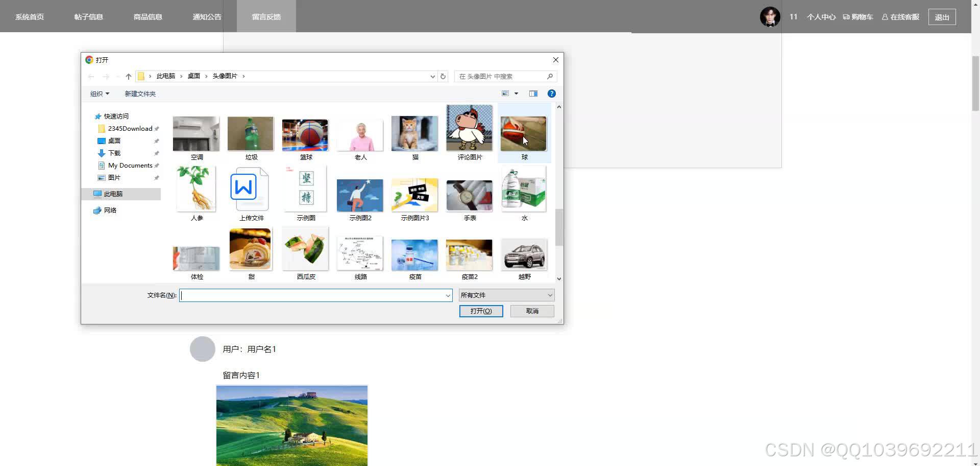Viewport: 980px width, 466px height.
Task: Select the 甜 cake image file
Action: [x=251, y=249]
